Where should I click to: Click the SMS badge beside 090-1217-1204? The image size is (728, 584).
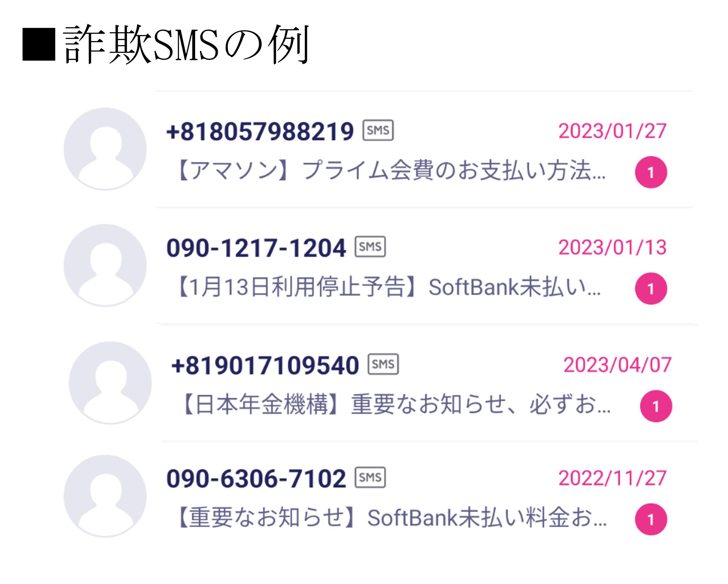coord(370,247)
